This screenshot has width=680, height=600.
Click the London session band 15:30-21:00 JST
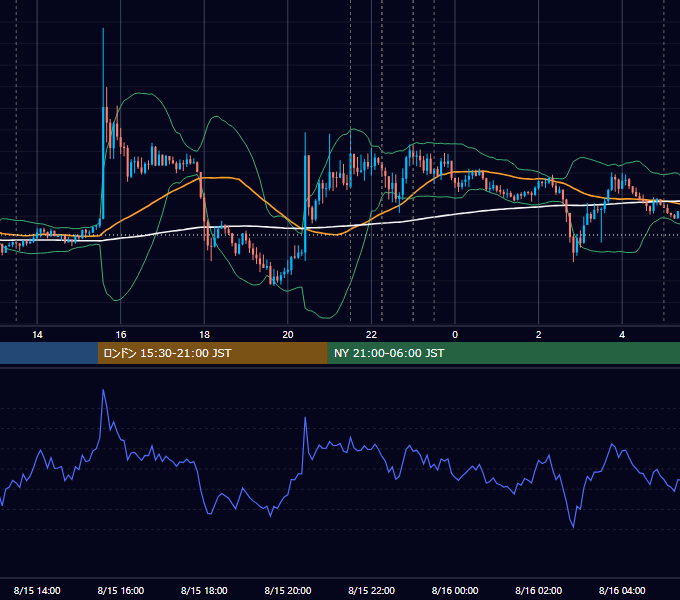point(212,353)
